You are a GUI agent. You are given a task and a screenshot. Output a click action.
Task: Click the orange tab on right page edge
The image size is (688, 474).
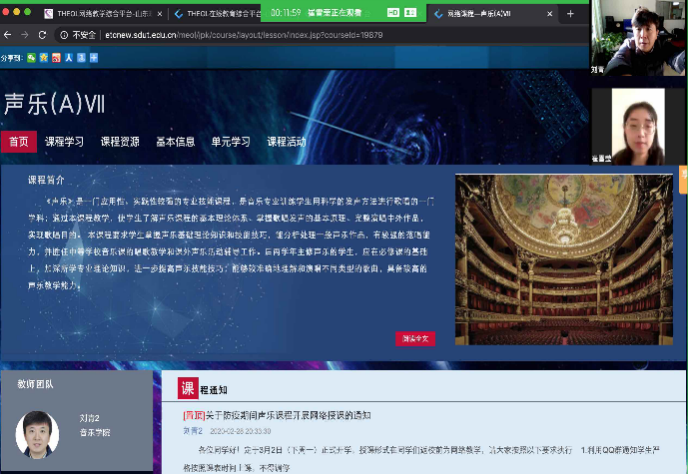click(683, 178)
